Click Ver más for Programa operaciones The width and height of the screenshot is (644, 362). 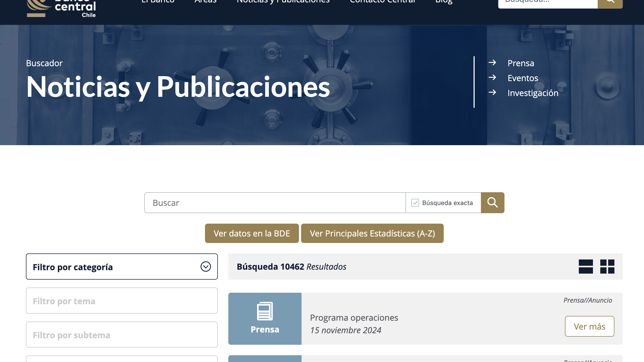[590, 326]
